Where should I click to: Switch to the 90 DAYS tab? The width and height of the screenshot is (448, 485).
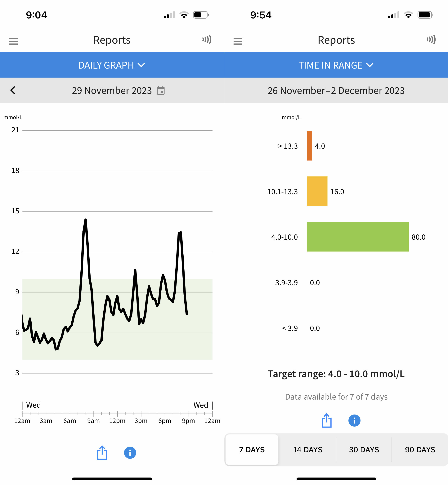420,450
